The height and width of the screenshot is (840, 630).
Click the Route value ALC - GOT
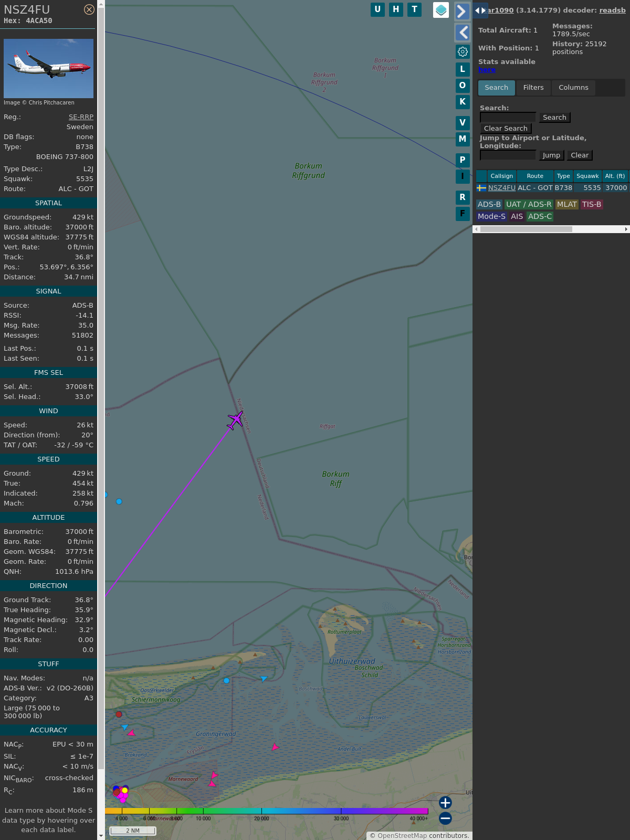tap(76, 189)
